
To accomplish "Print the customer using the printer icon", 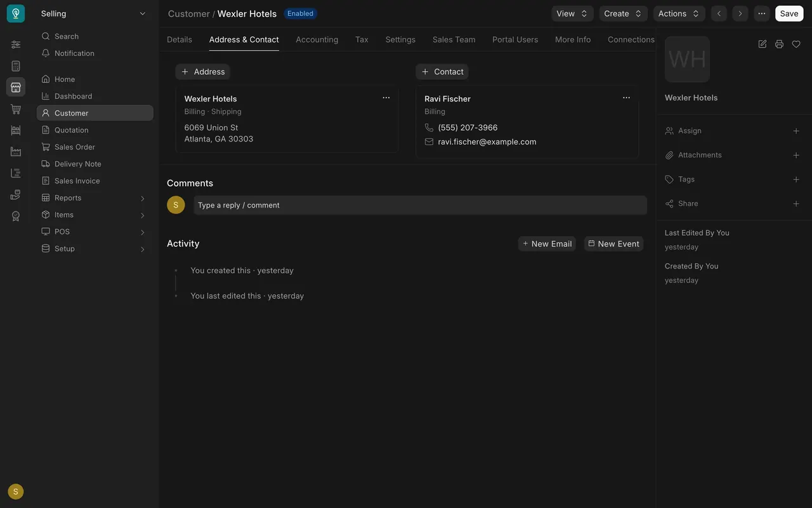I will pos(779,44).
